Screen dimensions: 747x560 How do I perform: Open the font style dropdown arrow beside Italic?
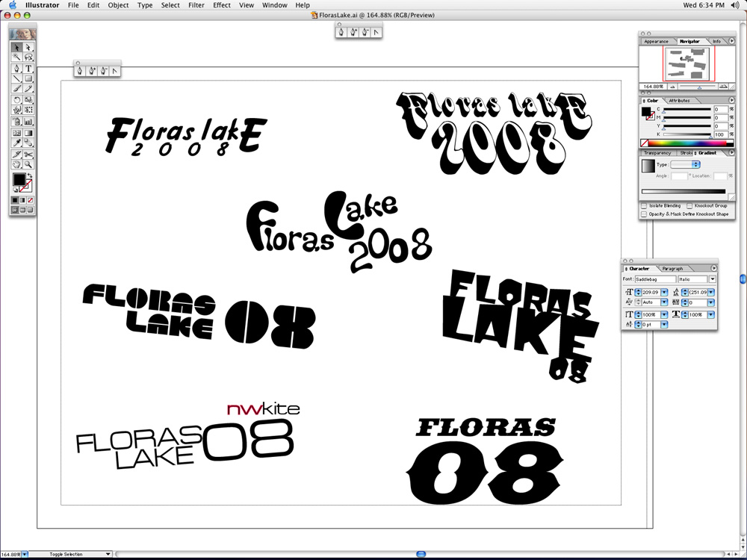coord(712,279)
